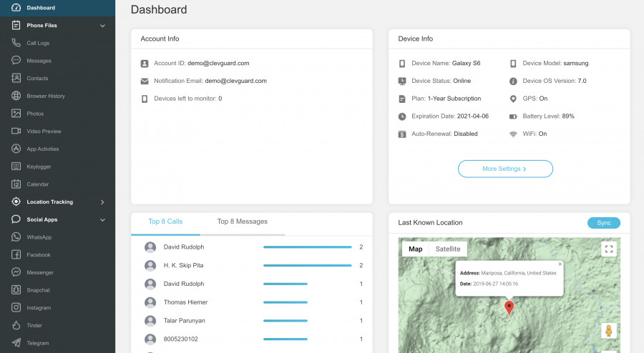The height and width of the screenshot is (353, 644).
Task: Select the Snapchat icon in sidebar
Action: [x=16, y=290]
